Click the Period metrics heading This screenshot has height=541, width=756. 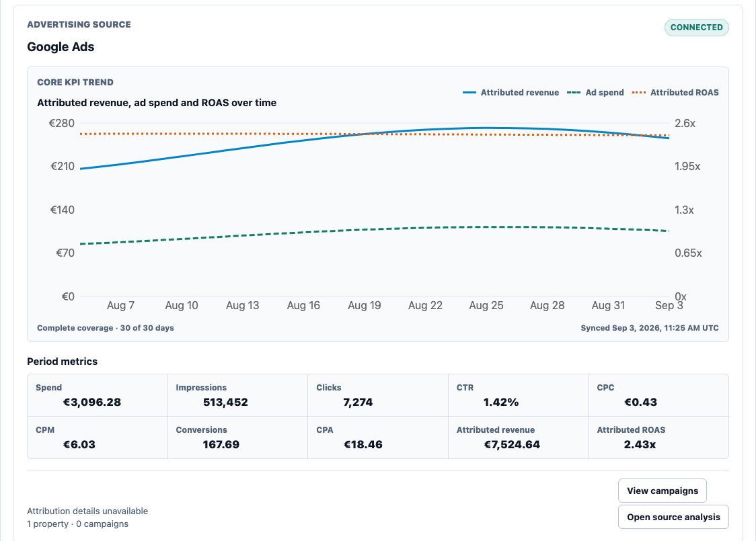[x=62, y=362]
